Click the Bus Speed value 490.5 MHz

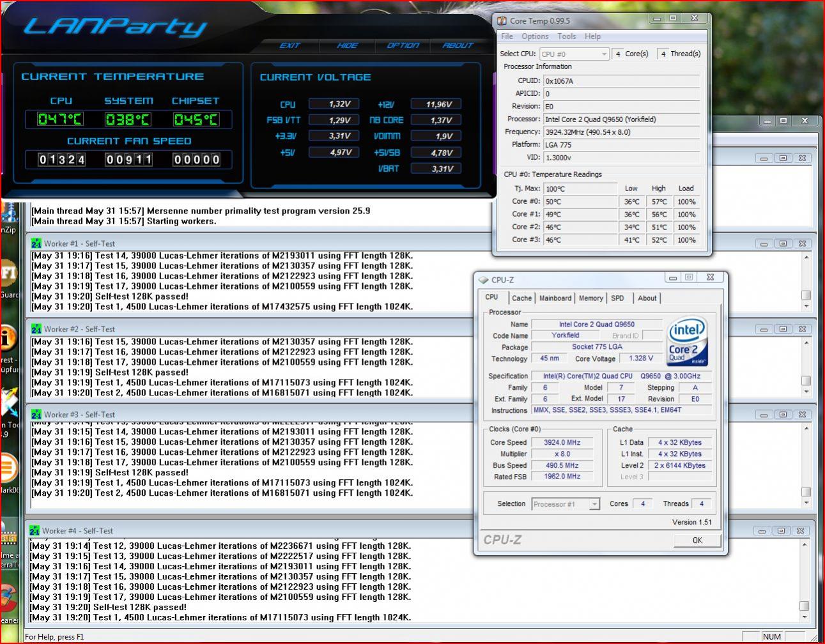(562, 465)
